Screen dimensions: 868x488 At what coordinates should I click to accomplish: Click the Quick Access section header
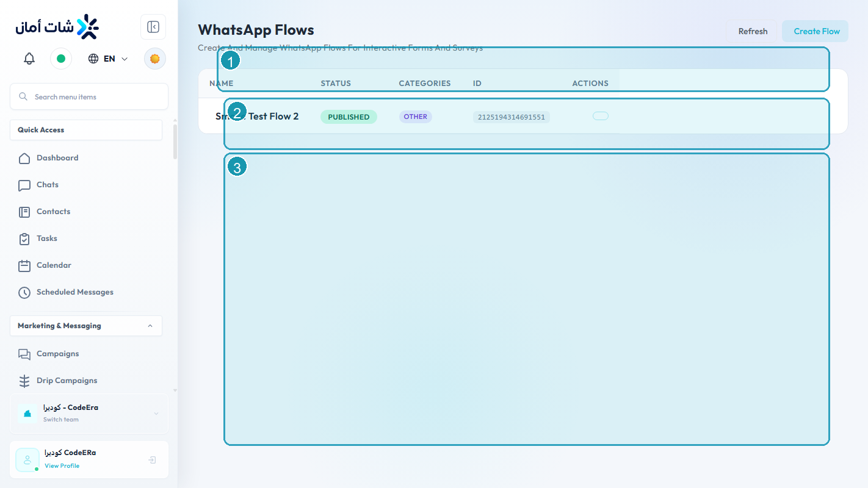[x=86, y=130]
